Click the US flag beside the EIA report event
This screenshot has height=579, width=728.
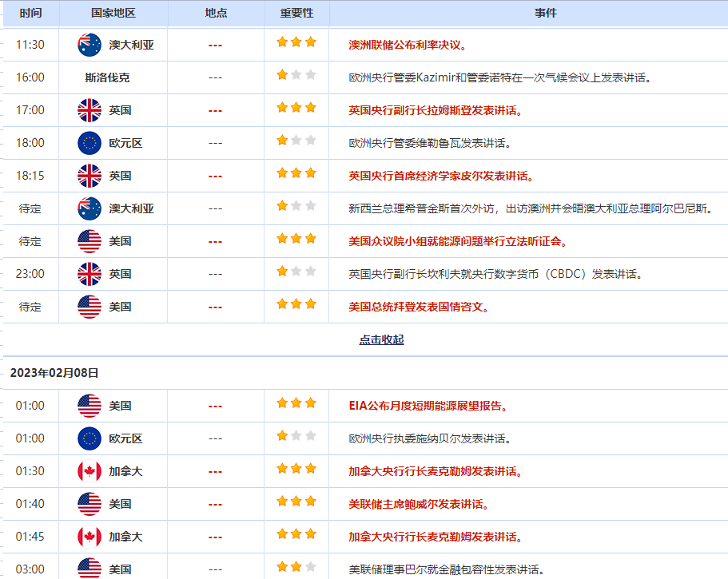(90, 406)
